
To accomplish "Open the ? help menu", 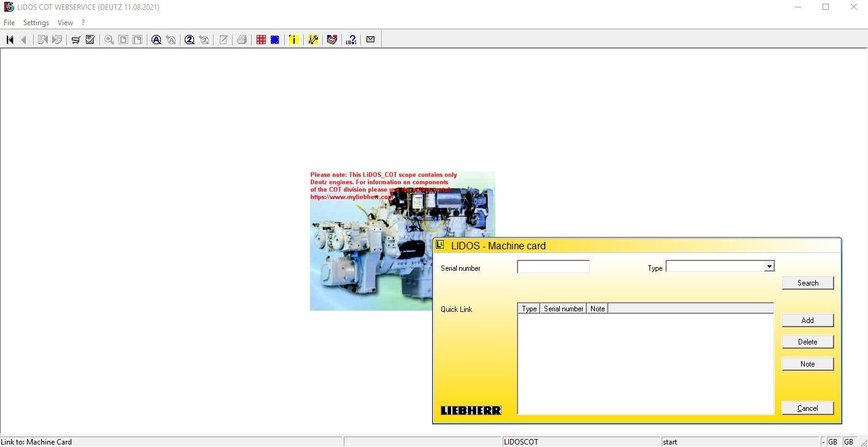I will click(83, 23).
